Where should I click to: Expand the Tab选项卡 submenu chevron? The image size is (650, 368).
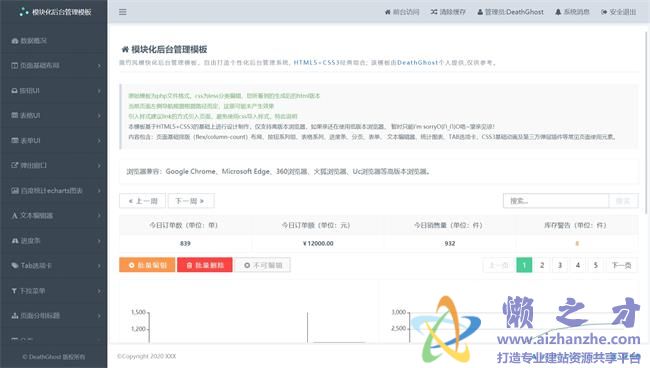pos(99,266)
